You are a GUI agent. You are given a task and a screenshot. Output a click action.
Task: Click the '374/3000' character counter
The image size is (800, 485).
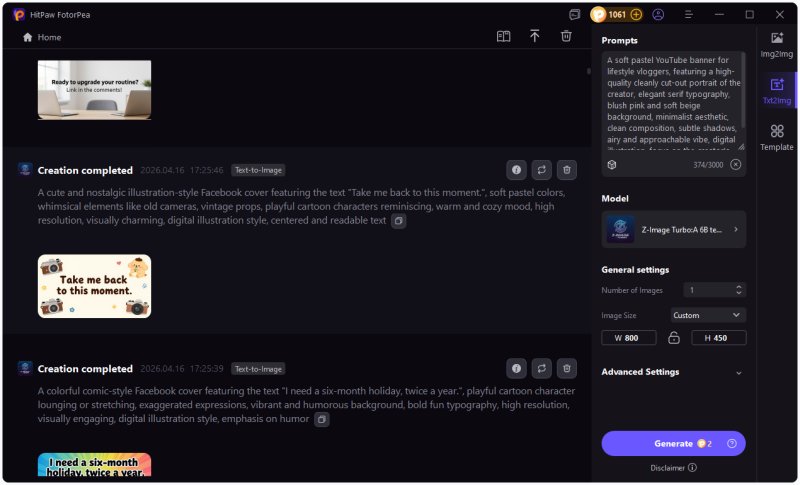pyautogui.click(x=708, y=165)
